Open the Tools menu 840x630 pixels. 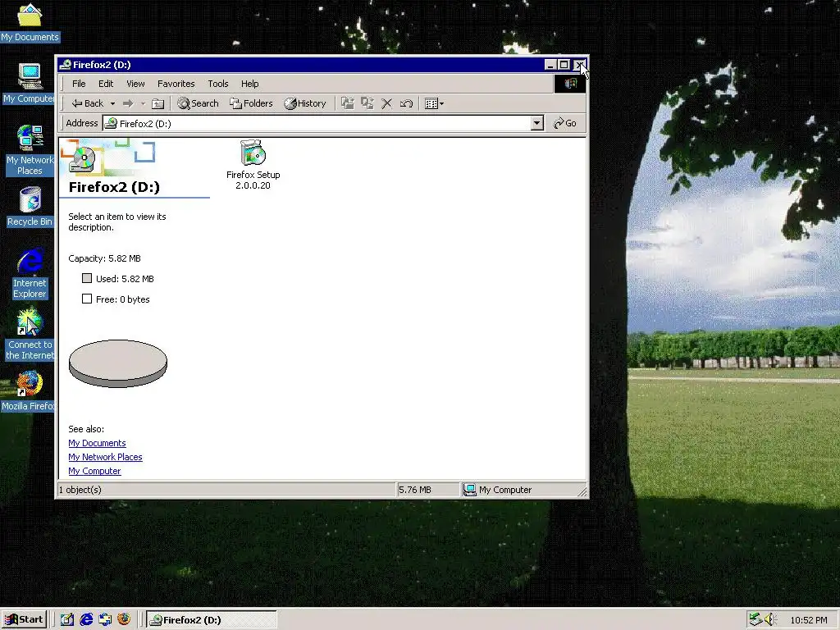point(218,84)
